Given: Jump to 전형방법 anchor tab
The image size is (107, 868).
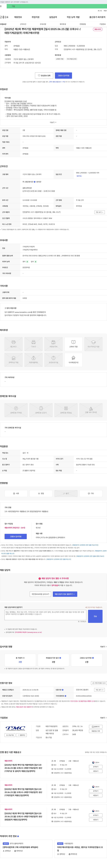Looking at the screenshot, I should 83,24.
